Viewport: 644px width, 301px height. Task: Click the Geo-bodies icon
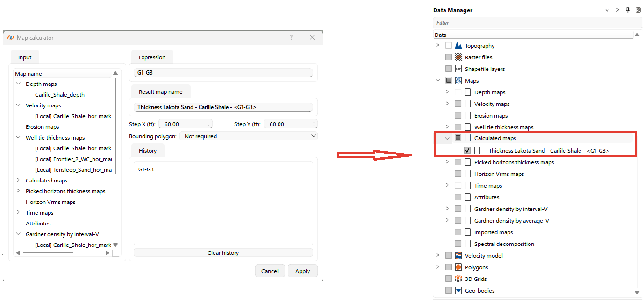458,291
